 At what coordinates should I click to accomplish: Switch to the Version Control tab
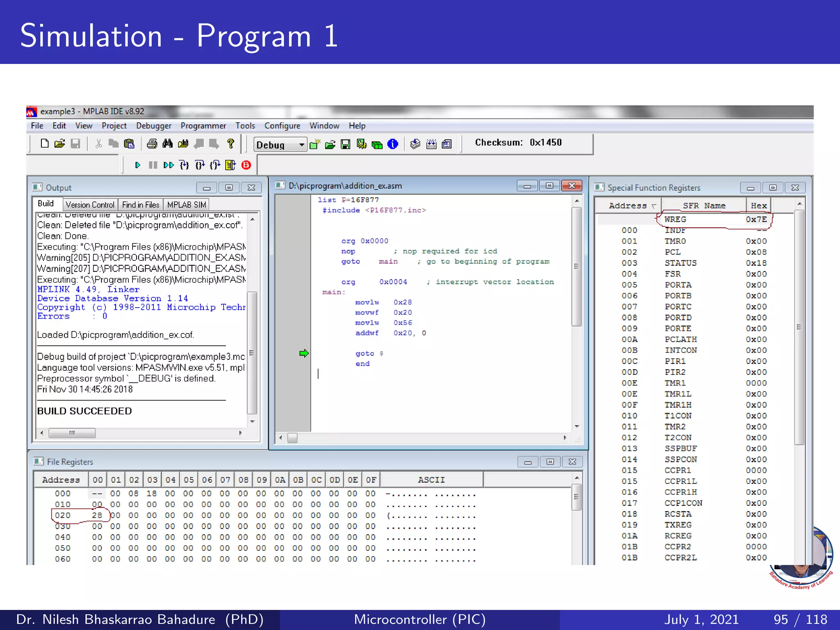pos(90,205)
